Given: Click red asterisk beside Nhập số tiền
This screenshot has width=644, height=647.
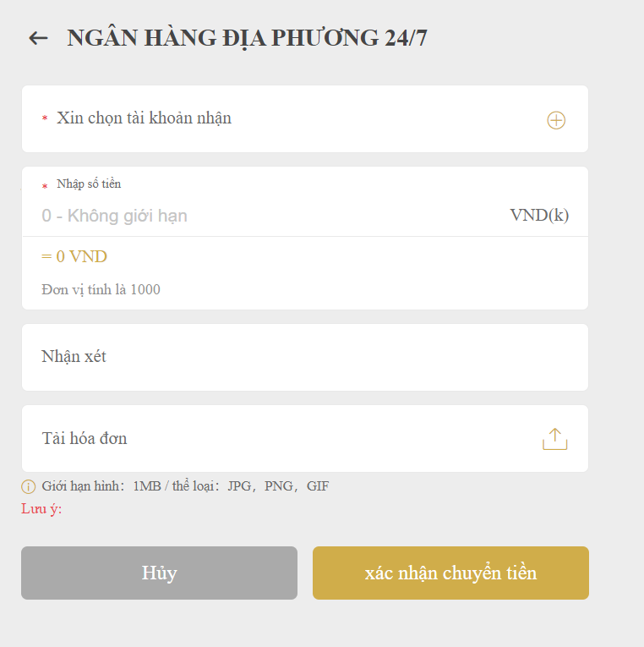Looking at the screenshot, I should (x=45, y=185).
